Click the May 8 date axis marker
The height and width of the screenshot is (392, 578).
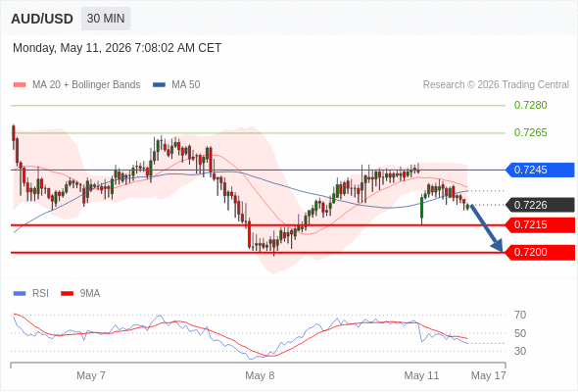coord(260,375)
